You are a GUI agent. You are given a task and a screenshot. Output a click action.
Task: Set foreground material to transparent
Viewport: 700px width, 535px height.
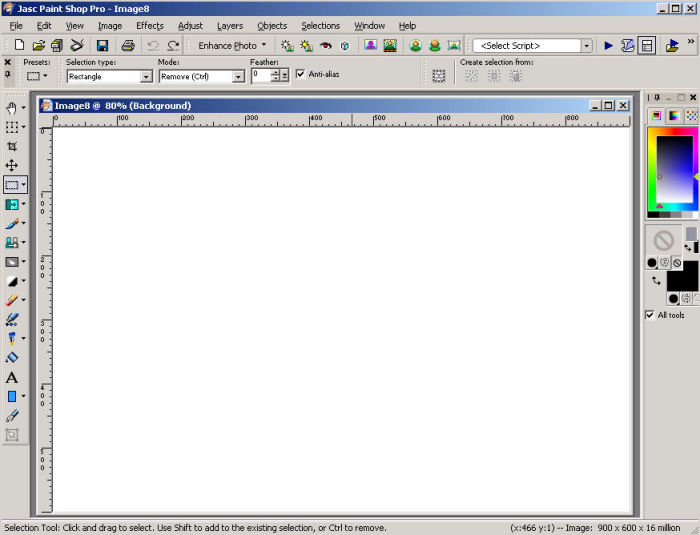pyautogui.click(x=677, y=263)
